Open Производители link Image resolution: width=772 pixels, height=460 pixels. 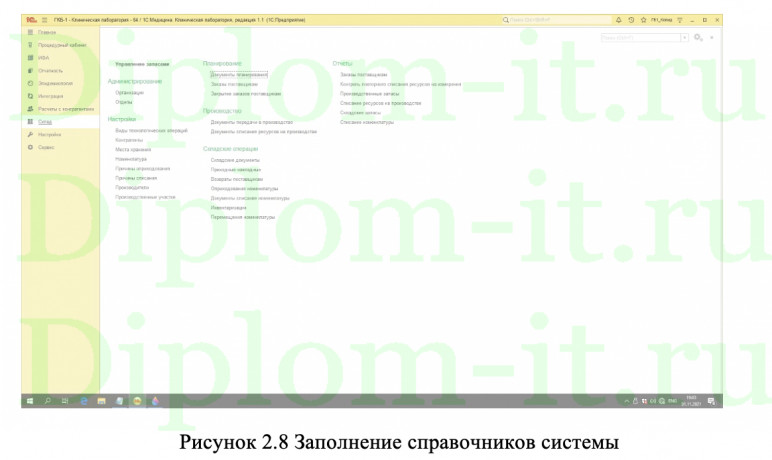click(x=132, y=187)
